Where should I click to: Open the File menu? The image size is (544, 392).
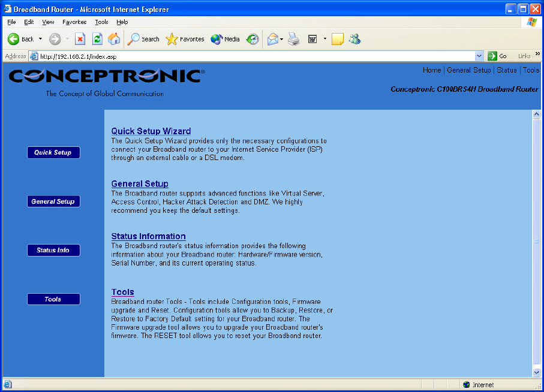[11, 22]
